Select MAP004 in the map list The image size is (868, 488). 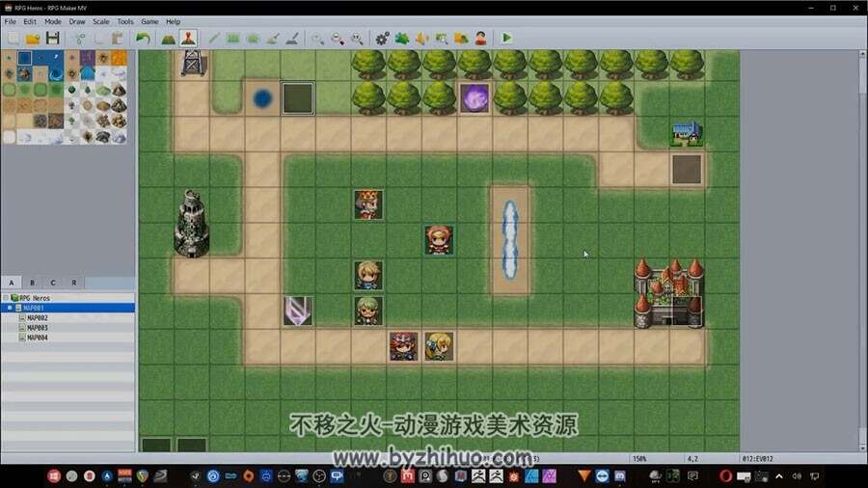pos(68,337)
